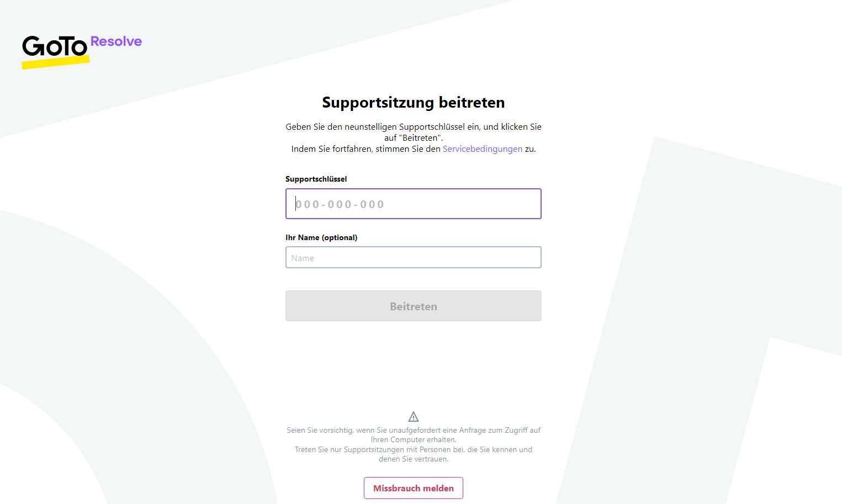Click the 'Treten Sie nur Supportsitzungen' sentence
The image size is (842, 504).
pos(413,449)
